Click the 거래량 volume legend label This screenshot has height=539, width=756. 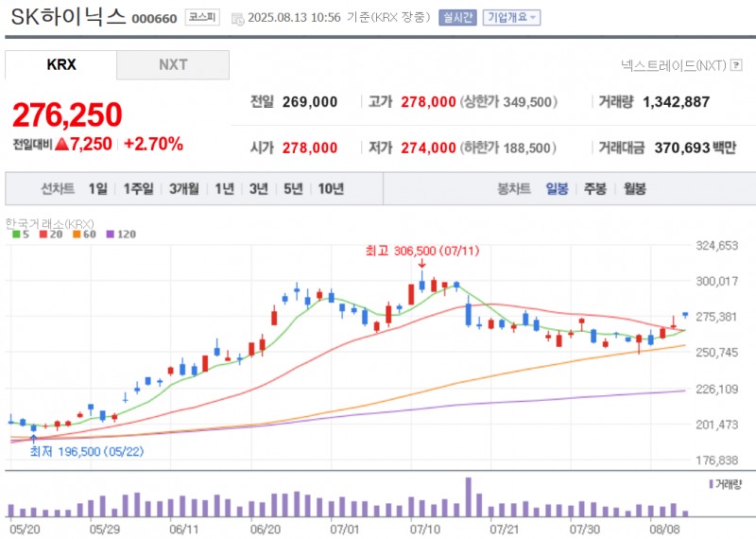click(726, 484)
